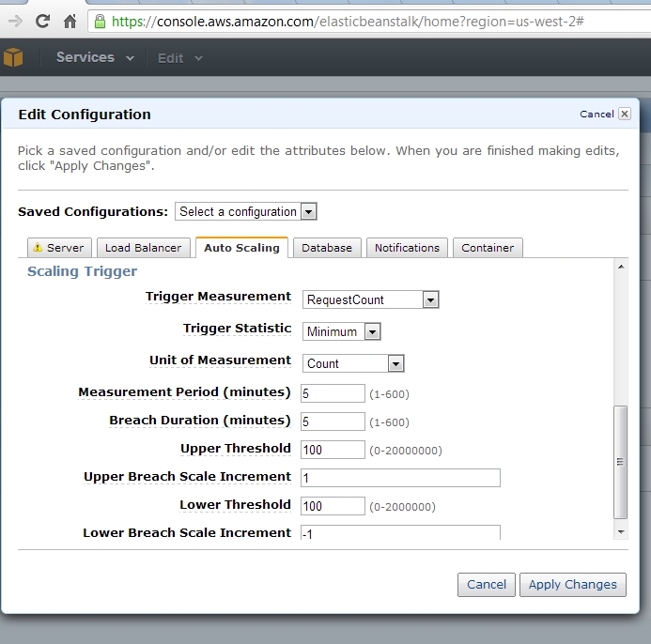The width and height of the screenshot is (651, 644).
Task: Switch to the Database tab
Action: 327,248
